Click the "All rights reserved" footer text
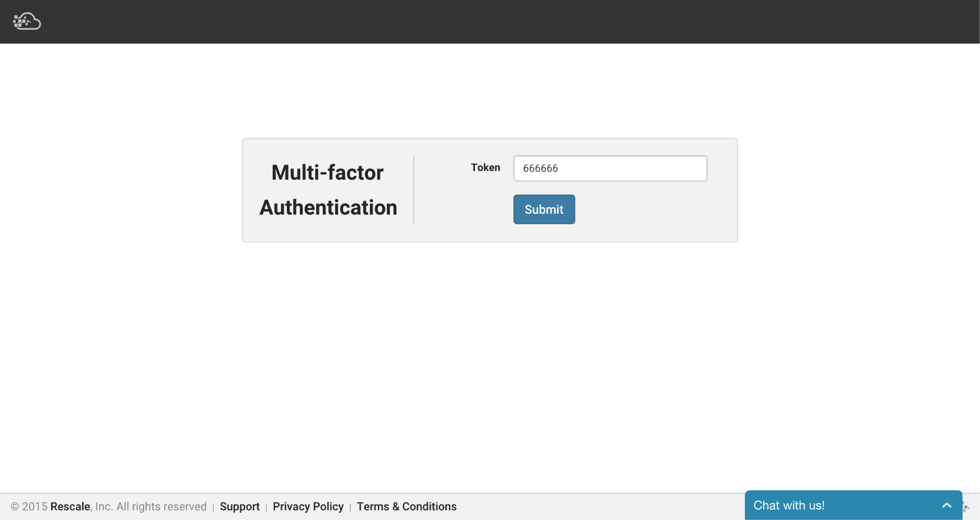This screenshot has width=980, height=520. [161, 506]
